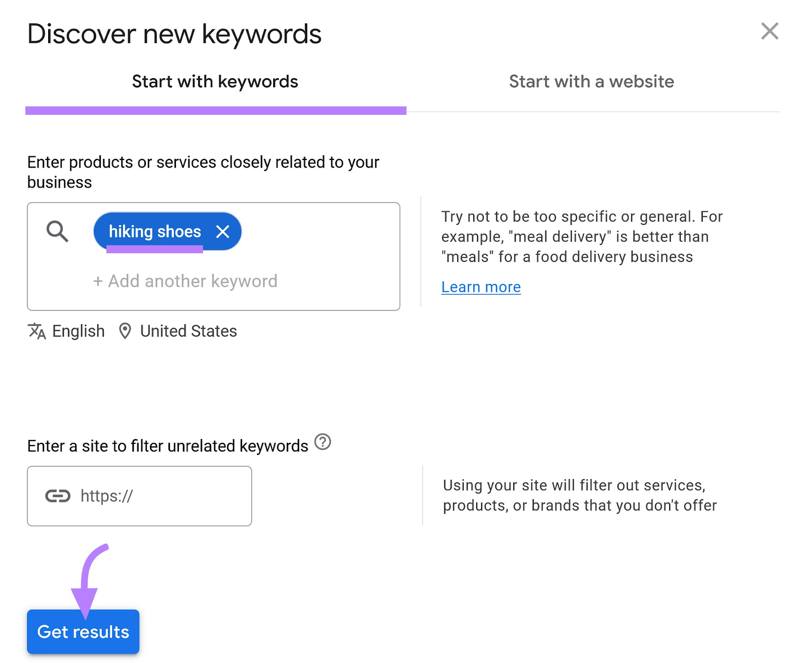
Task: Remove the "hiking shoes" keyword chip
Action: point(224,231)
